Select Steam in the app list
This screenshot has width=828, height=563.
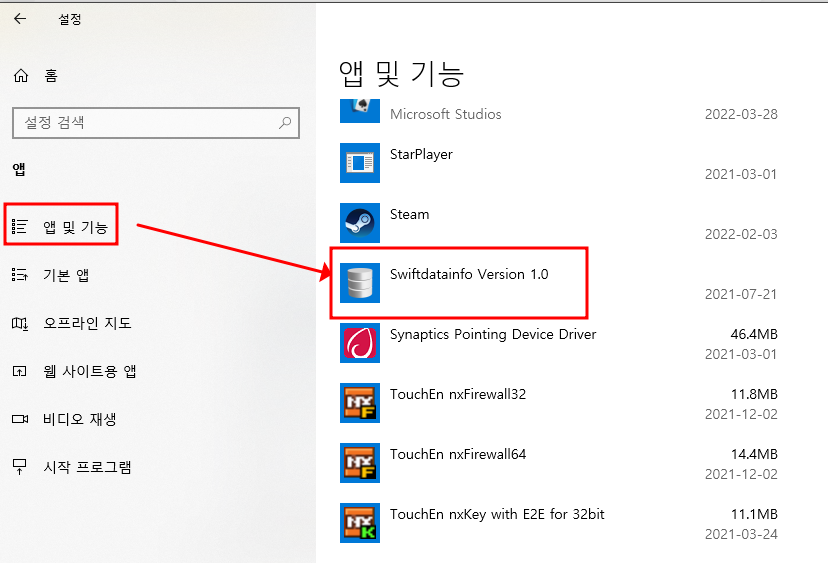pyautogui.click(x=409, y=214)
